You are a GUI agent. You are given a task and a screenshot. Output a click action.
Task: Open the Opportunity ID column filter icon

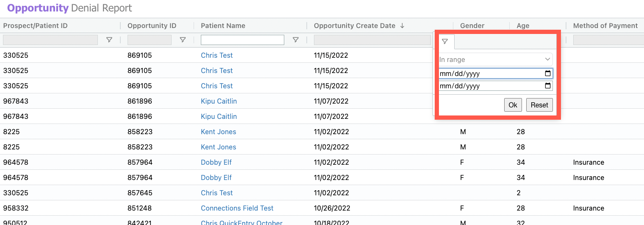pyautogui.click(x=183, y=40)
